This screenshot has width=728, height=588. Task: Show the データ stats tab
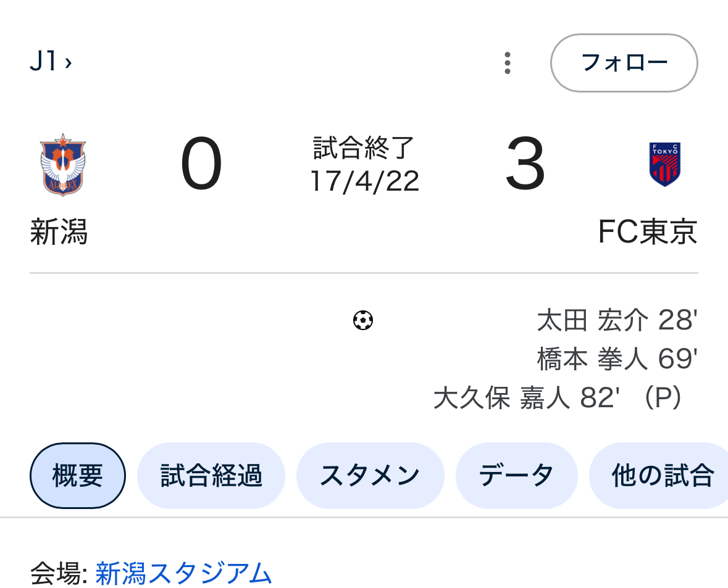coord(516,476)
